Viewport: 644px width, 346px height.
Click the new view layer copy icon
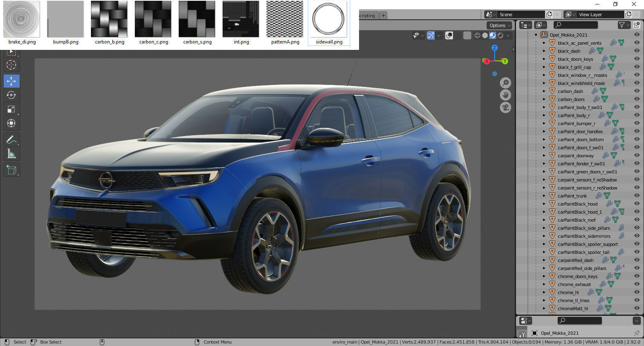tap(628, 14)
